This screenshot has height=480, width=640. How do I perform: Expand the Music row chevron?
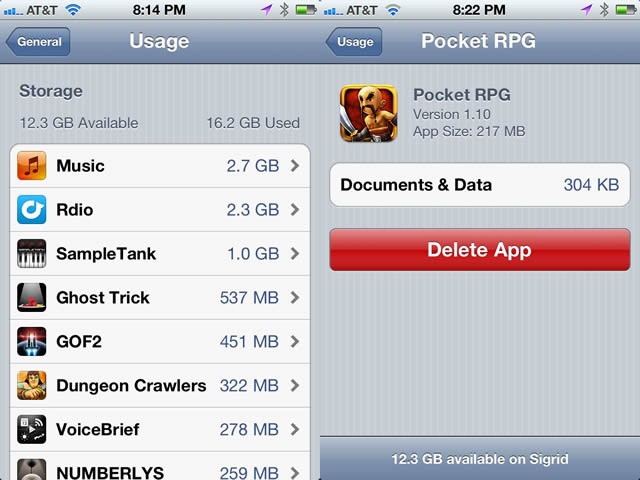point(295,166)
